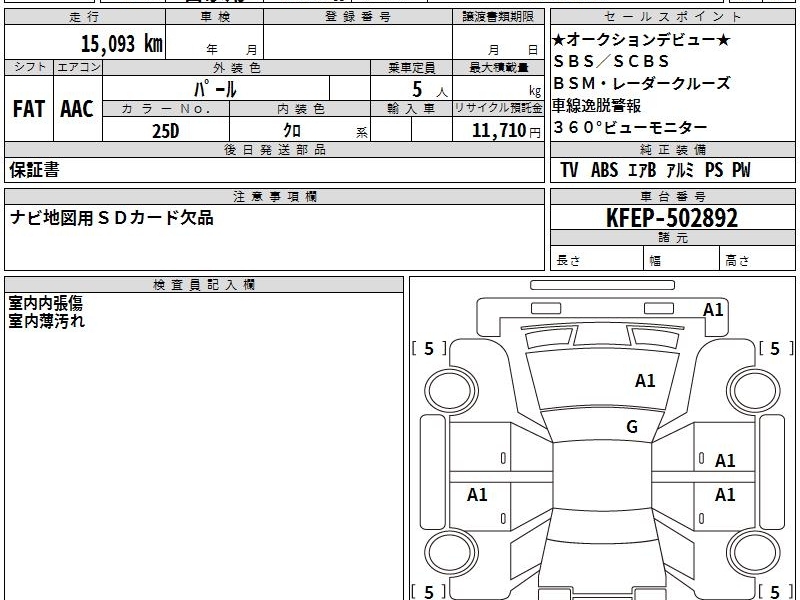Select the 車台番号 header
The image size is (800, 600).
coord(672,197)
